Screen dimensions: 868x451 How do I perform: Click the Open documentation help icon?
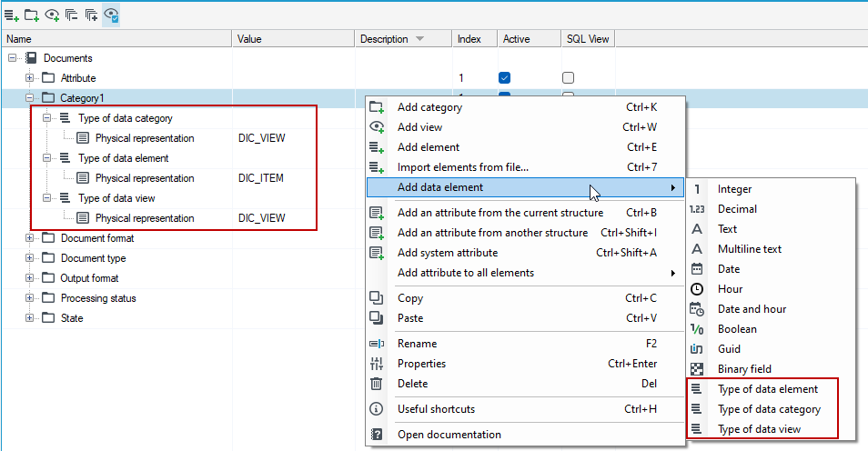[x=376, y=435]
